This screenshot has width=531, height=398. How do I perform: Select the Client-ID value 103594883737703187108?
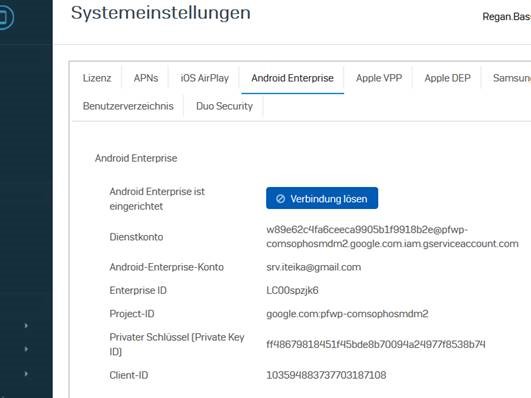[x=326, y=375]
